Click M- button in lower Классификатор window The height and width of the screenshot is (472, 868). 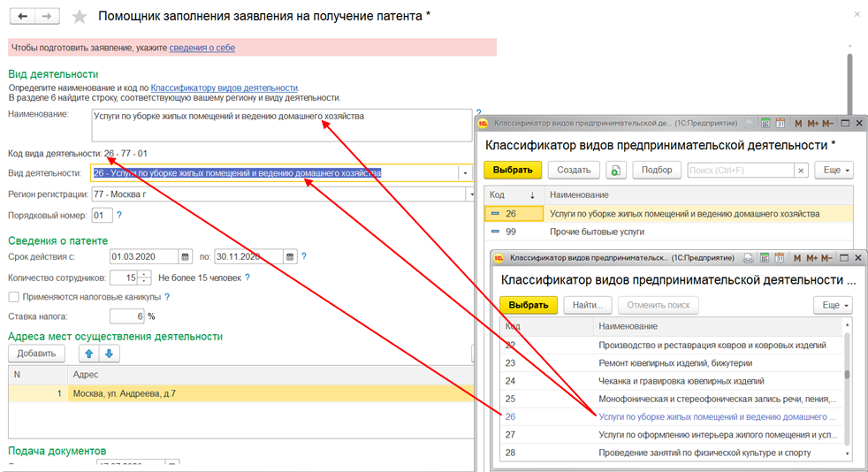(x=826, y=258)
